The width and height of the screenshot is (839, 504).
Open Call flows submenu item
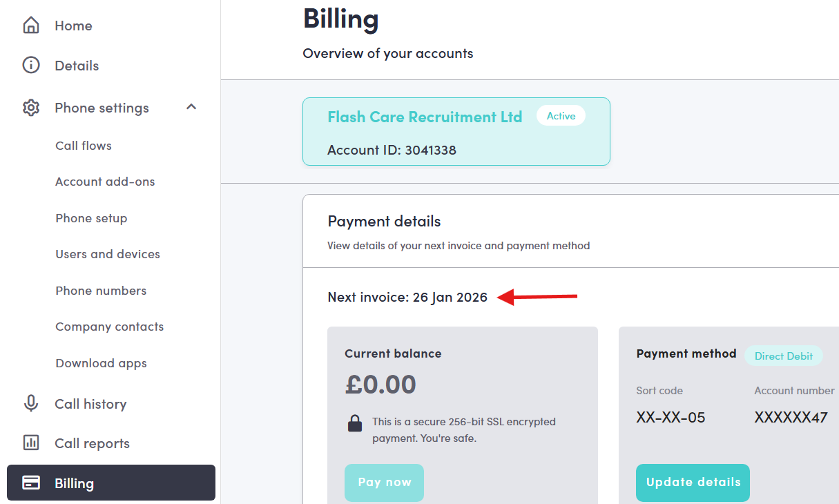pyautogui.click(x=84, y=146)
